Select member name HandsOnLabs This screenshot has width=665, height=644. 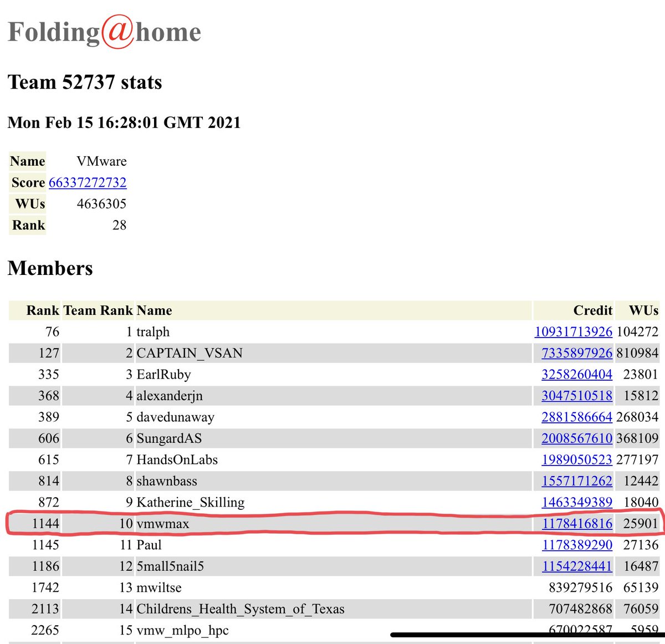pyautogui.click(x=177, y=459)
